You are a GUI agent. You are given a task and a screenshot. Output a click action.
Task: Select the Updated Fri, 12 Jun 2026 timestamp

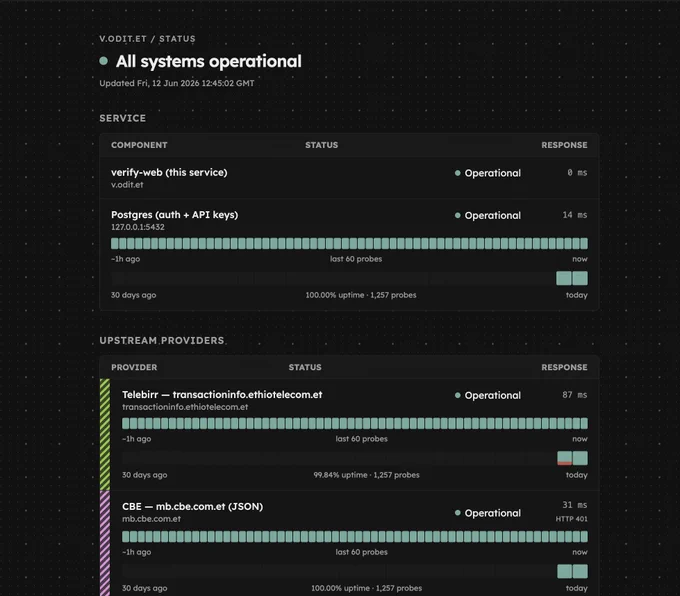(177, 83)
